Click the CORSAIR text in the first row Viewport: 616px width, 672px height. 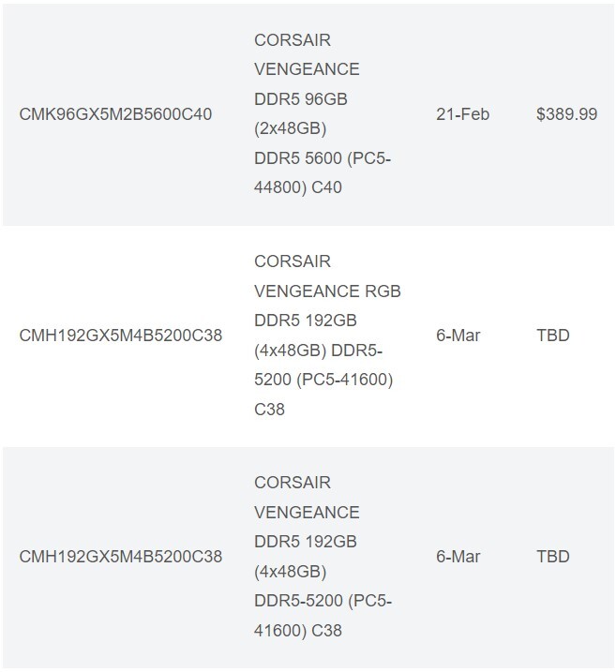pos(293,40)
